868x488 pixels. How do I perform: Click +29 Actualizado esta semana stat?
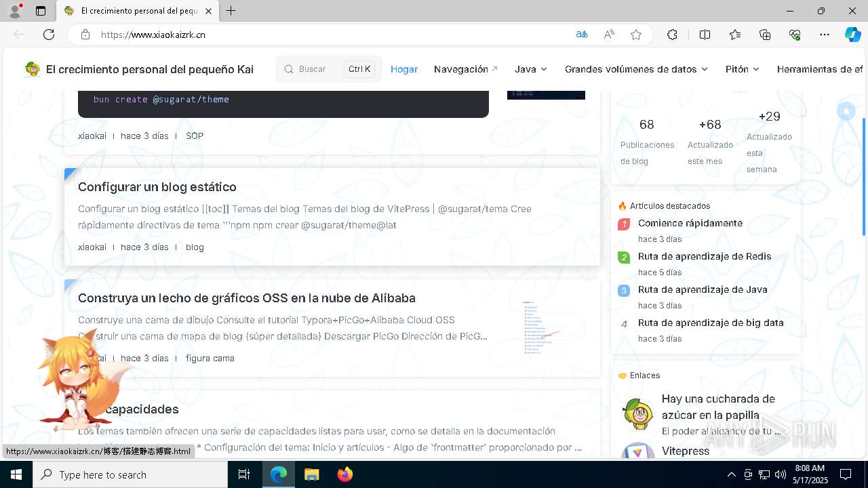pyautogui.click(x=769, y=142)
